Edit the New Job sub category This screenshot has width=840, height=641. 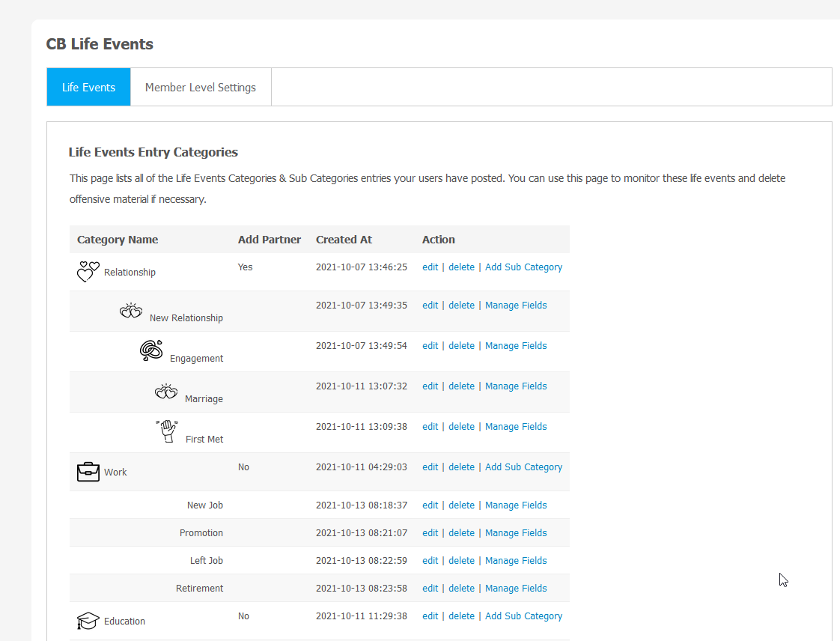coord(430,505)
